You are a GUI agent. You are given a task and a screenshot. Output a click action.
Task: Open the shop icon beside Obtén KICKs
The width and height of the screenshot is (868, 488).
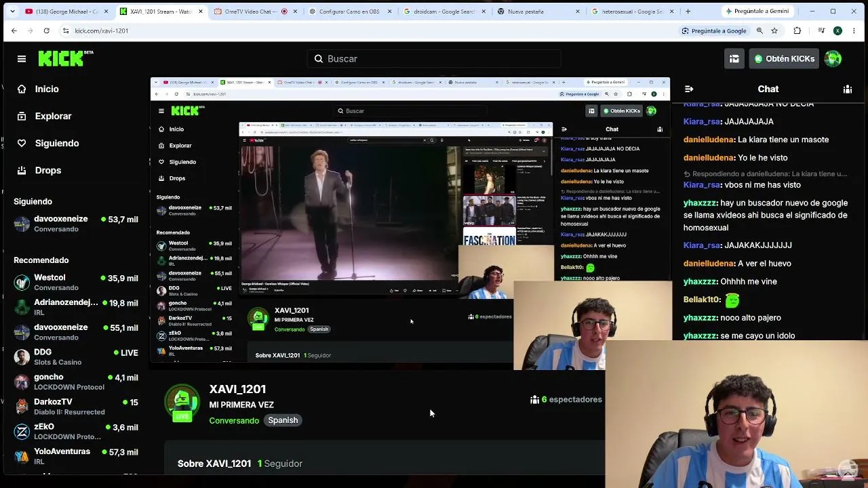click(x=734, y=59)
